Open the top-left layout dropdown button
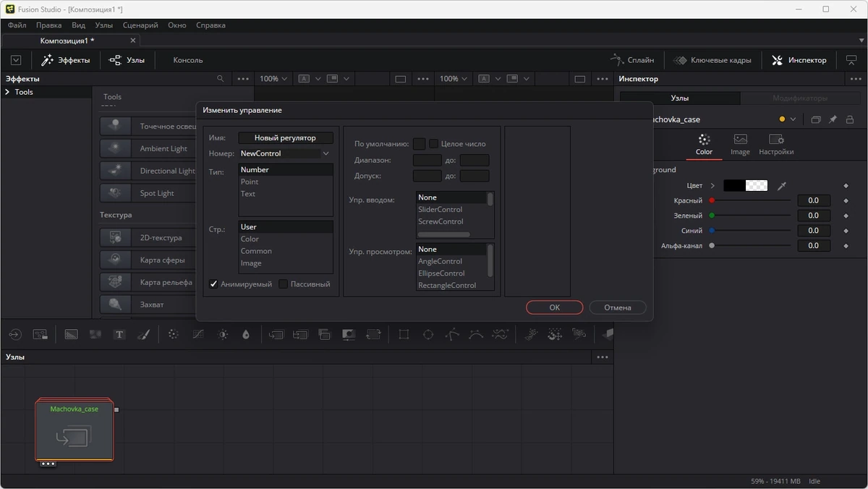Image resolution: width=868 pixels, height=489 pixels. tap(16, 60)
